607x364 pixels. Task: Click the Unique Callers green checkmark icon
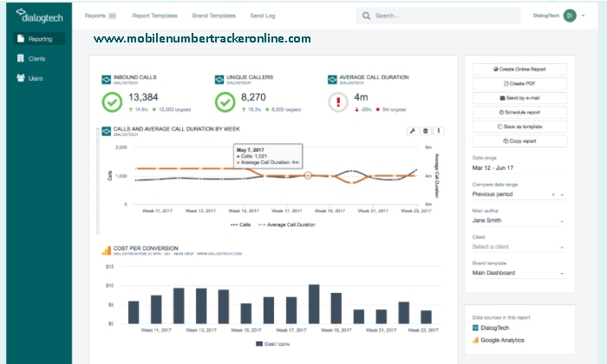225,102
